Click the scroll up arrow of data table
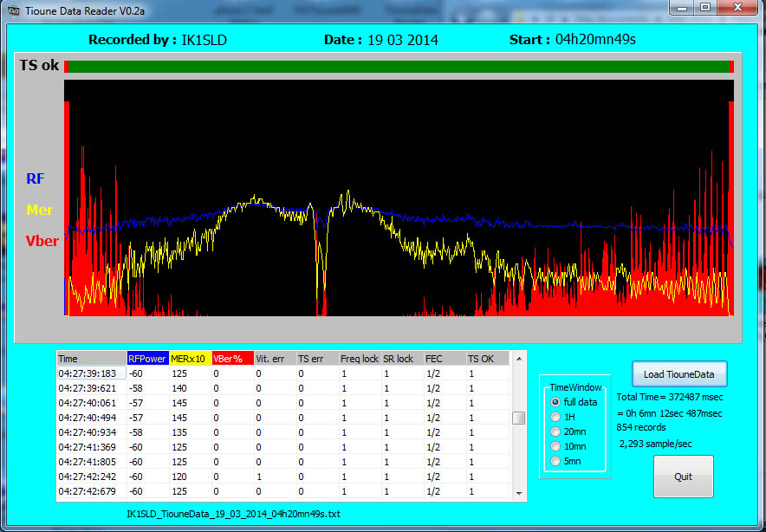Screen dimensions: 766x532 [x=519, y=358]
